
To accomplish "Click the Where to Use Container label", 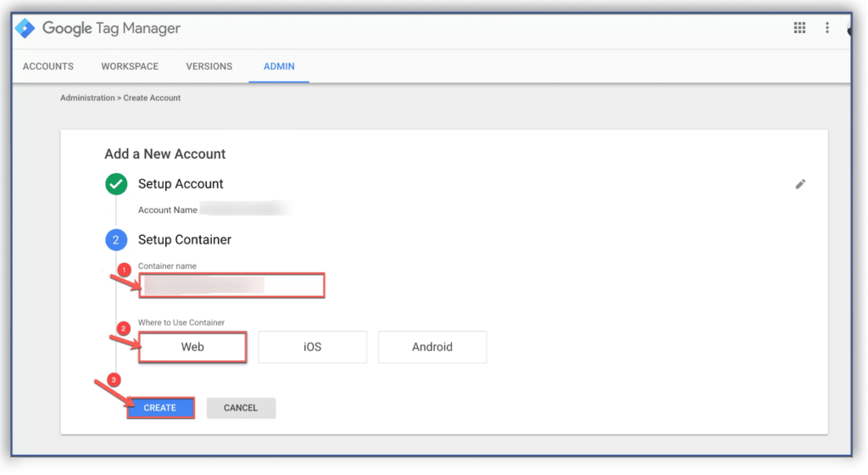I will point(181,322).
